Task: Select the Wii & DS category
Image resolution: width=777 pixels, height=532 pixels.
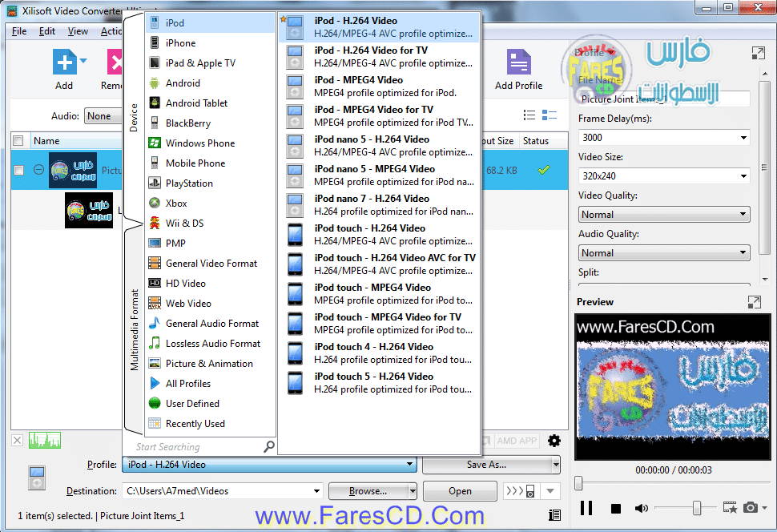Action: click(211, 223)
